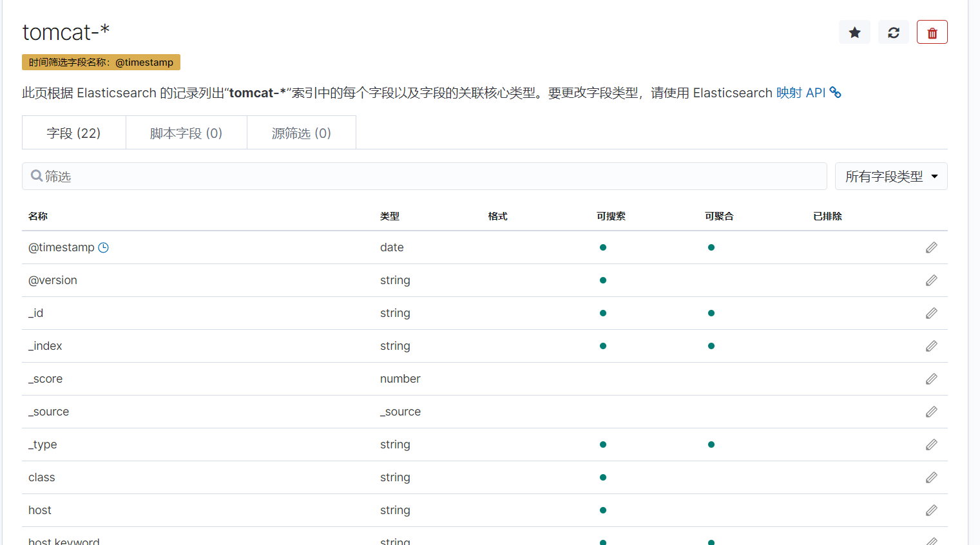Image resolution: width=980 pixels, height=545 pixels.
Task: Click the delete index pattern trash icon
Action: click(x=932, y=32)
